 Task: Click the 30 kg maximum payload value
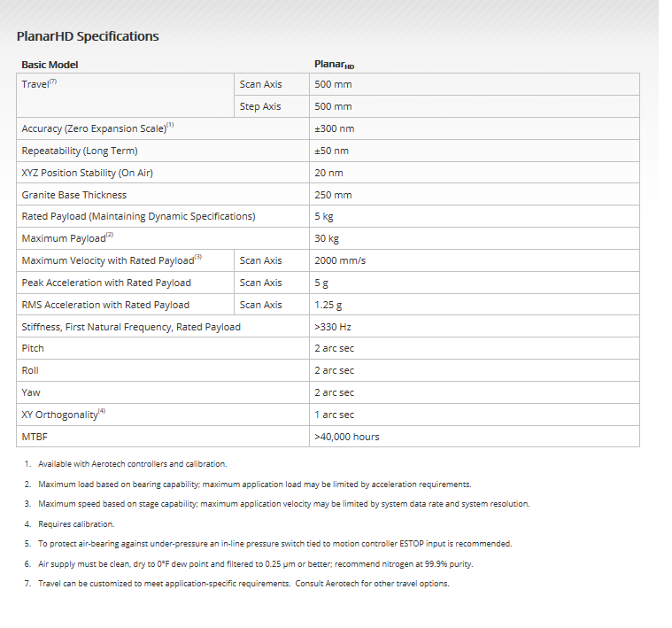pyautogui.click(x=327, y=239)
